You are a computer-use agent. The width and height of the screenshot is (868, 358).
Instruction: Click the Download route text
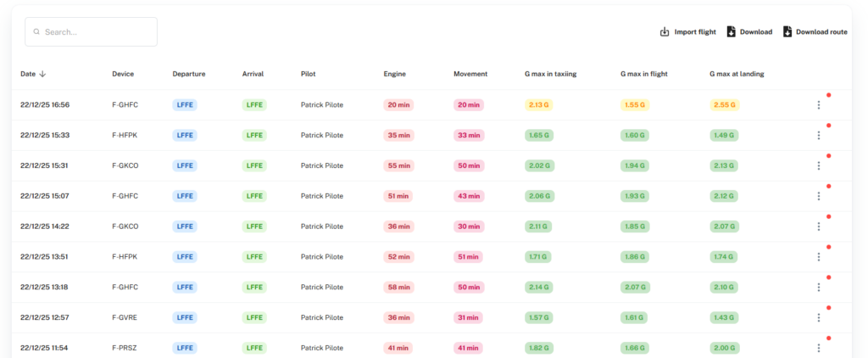tap(821, 32)
